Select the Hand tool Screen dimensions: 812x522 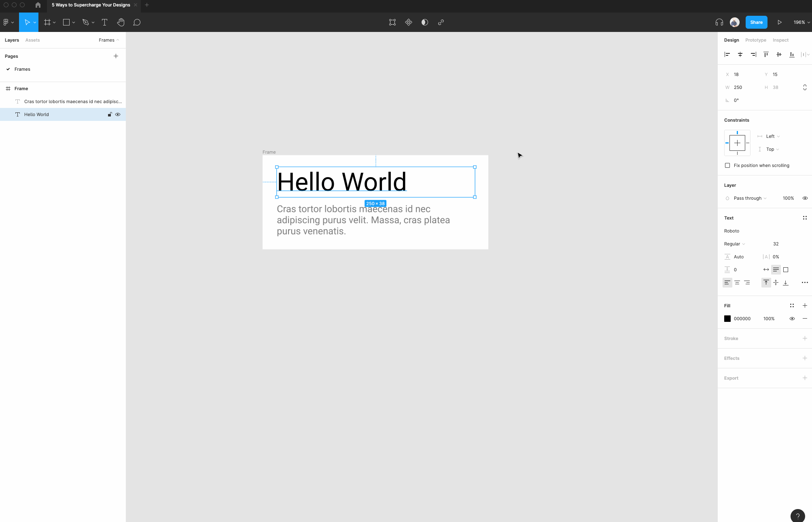121,22
